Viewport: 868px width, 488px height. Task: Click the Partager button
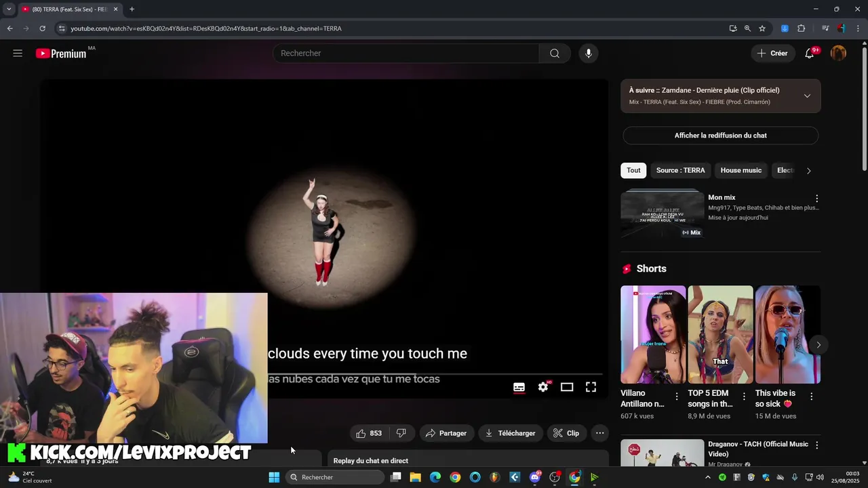point(446,433)
